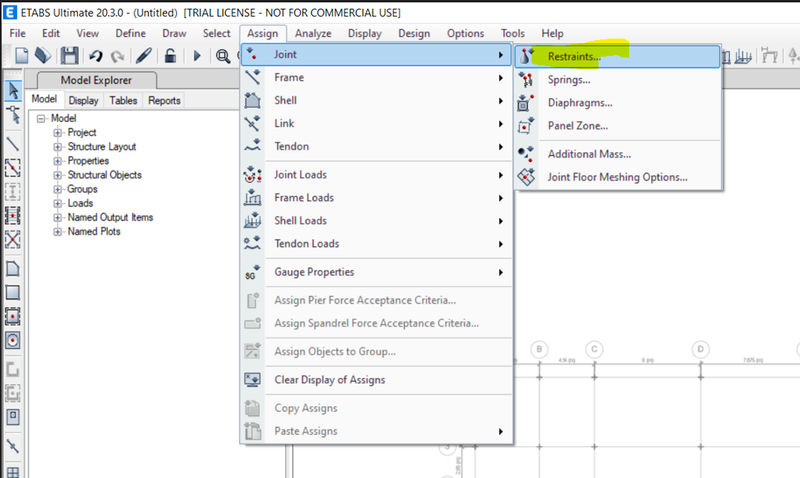Expand the Named Output Items node
This screenshot has height=478, width=800.
(58, 218)
